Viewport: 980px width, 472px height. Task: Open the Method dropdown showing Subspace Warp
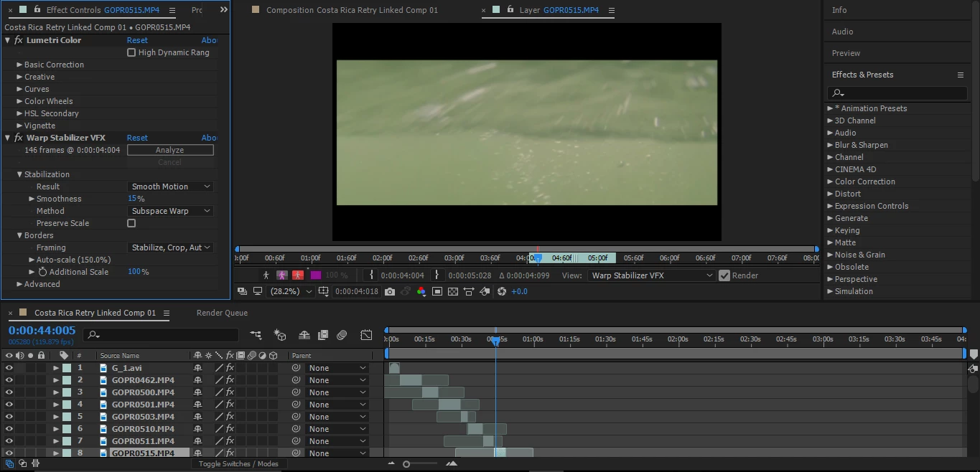point(170,211)
